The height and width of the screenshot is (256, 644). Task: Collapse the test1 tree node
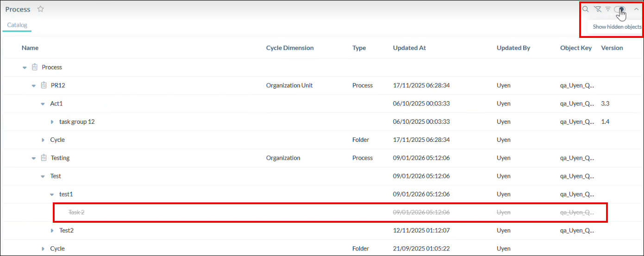pos(52,195)
